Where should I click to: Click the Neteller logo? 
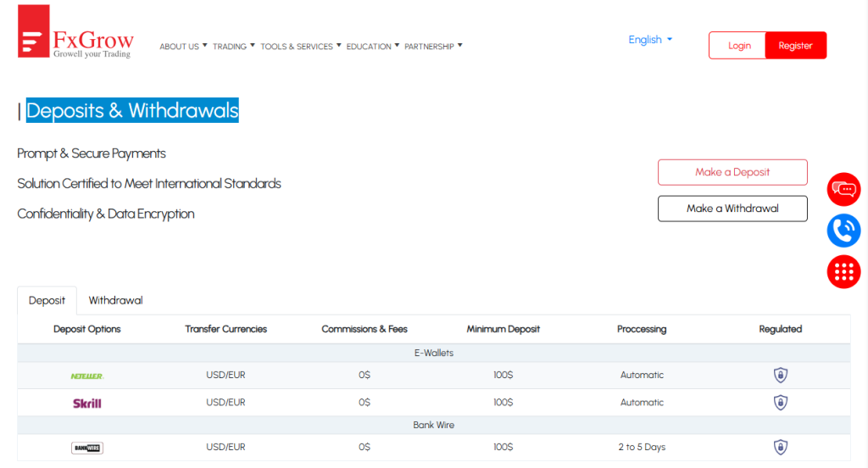(87, 376)
